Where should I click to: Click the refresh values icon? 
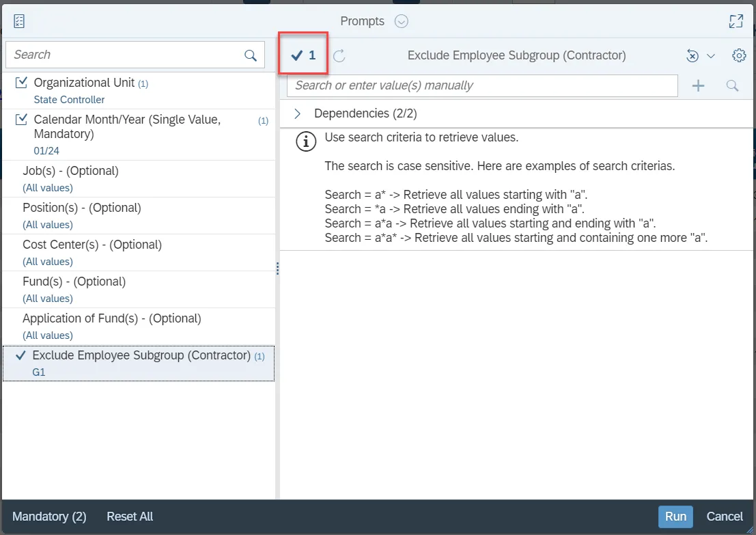point(339,56)
